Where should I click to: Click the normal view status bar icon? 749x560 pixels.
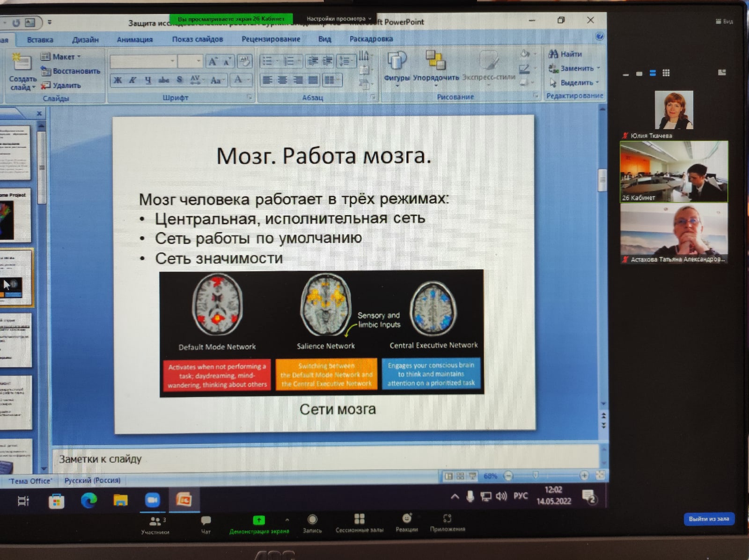(448, 476)
